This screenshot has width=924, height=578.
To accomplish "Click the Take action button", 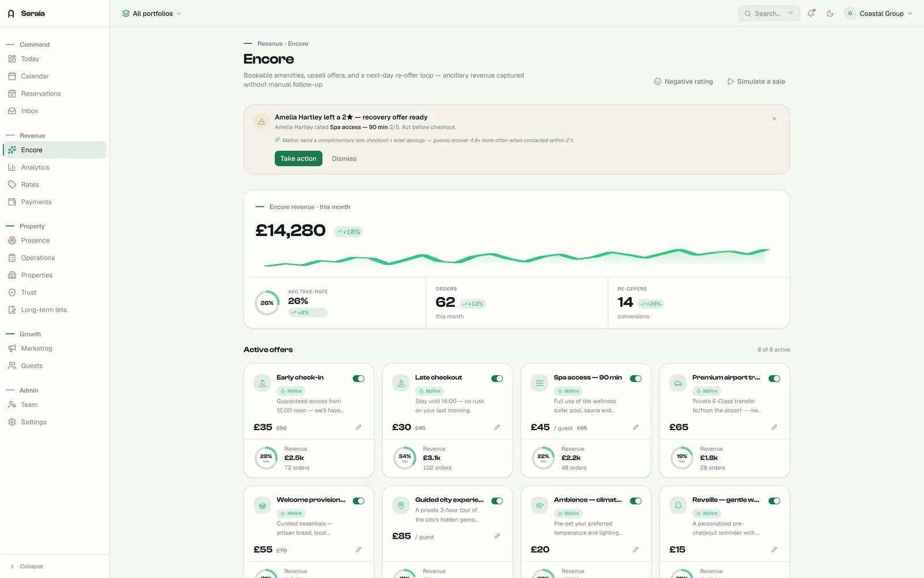I will click(x=298, y=158).
